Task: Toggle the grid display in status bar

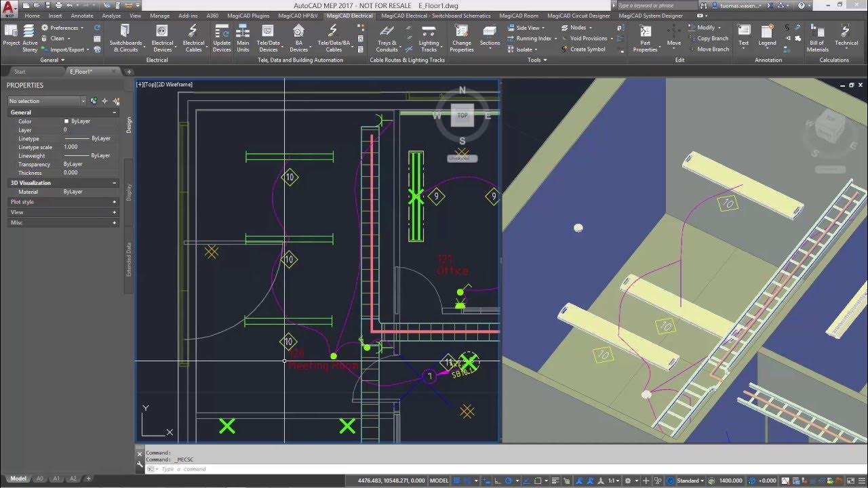Action: pyautogui.click(x=456, y=481)
